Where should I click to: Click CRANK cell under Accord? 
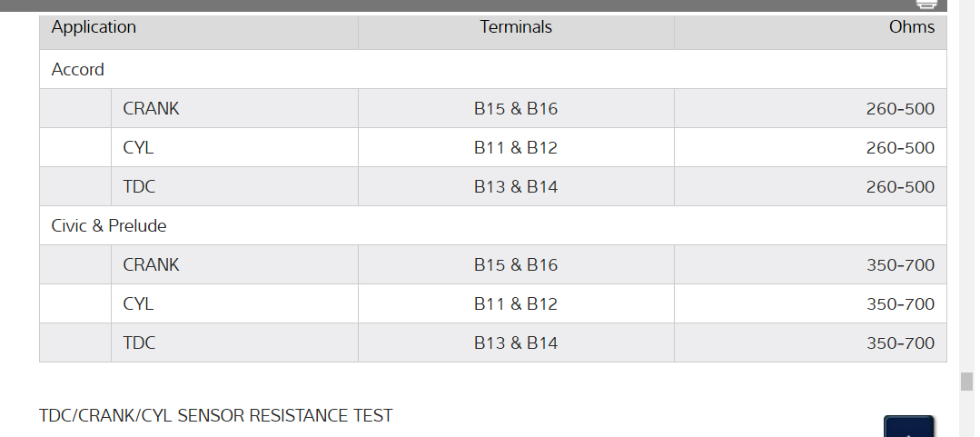(152, 109)
